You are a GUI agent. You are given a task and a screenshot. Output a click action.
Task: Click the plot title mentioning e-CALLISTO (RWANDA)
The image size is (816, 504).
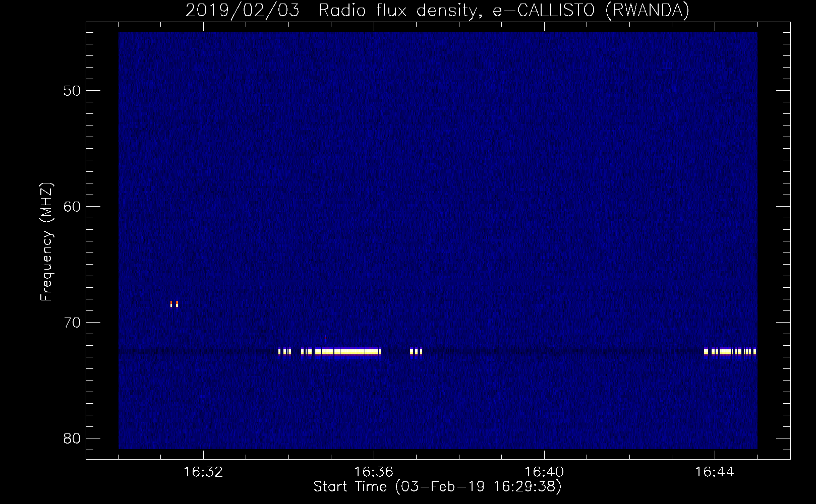[437, 10]
